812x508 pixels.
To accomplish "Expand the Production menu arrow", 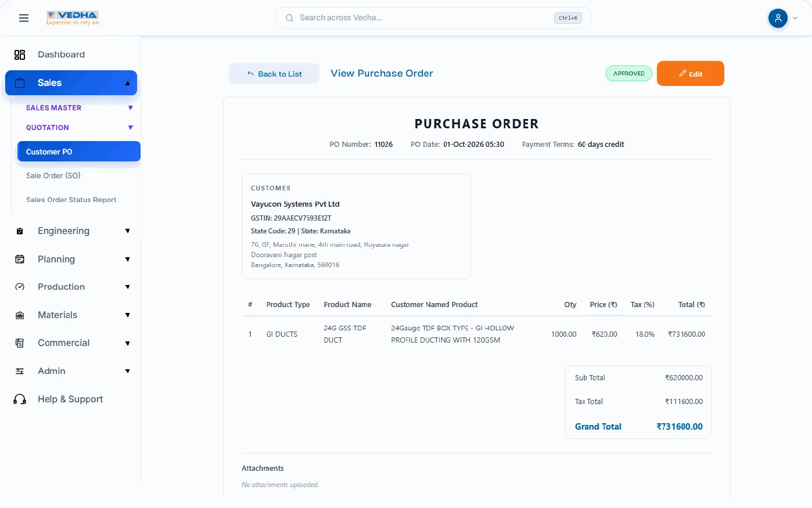I will [128, 287].
